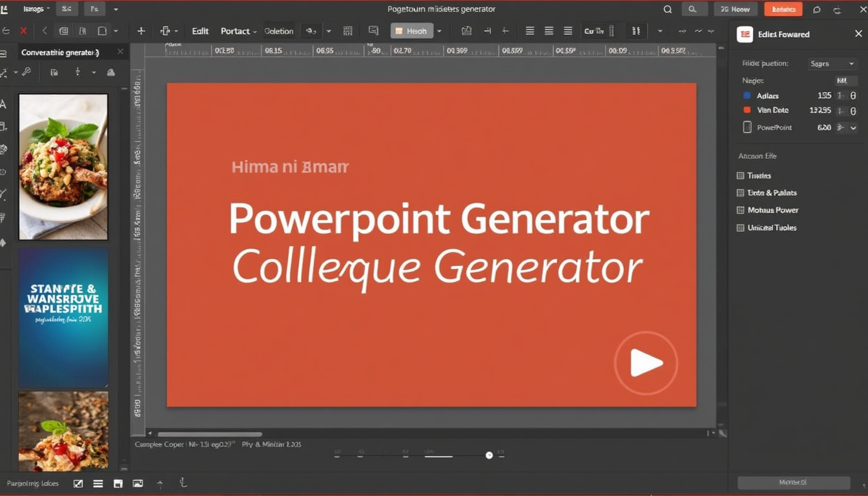The image size is (868, 496).
Task: Click the back chevron icon in toolbar
Action: point(45,31)
